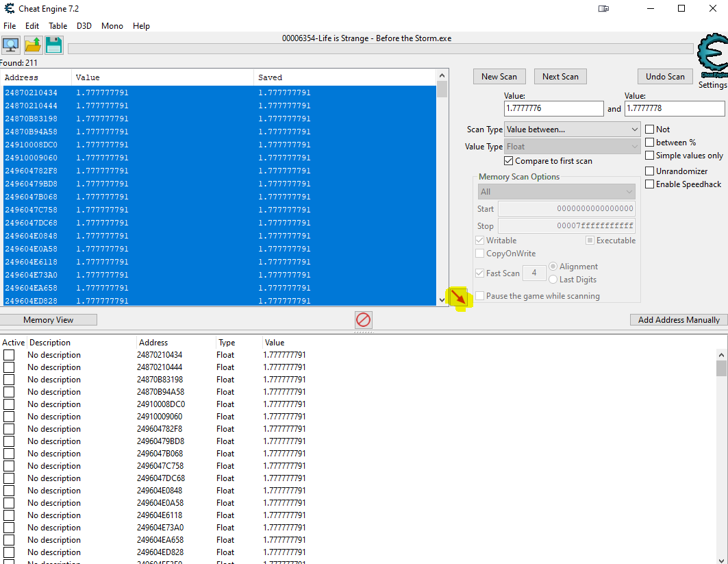Enable the Not checkbox
This screenshot has width=728, height=564.
(x=649, y=129)
